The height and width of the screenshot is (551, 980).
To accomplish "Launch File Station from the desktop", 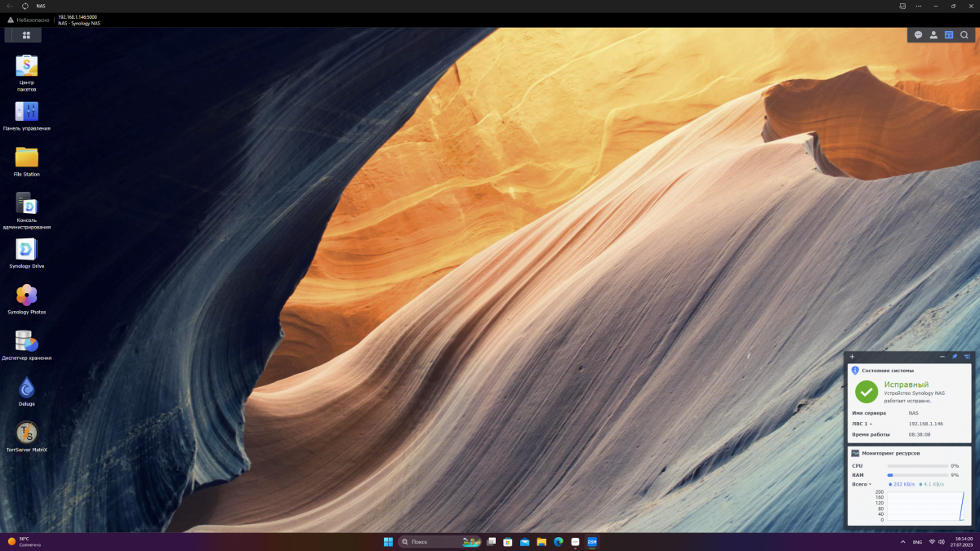I will [x=27, y=162].
